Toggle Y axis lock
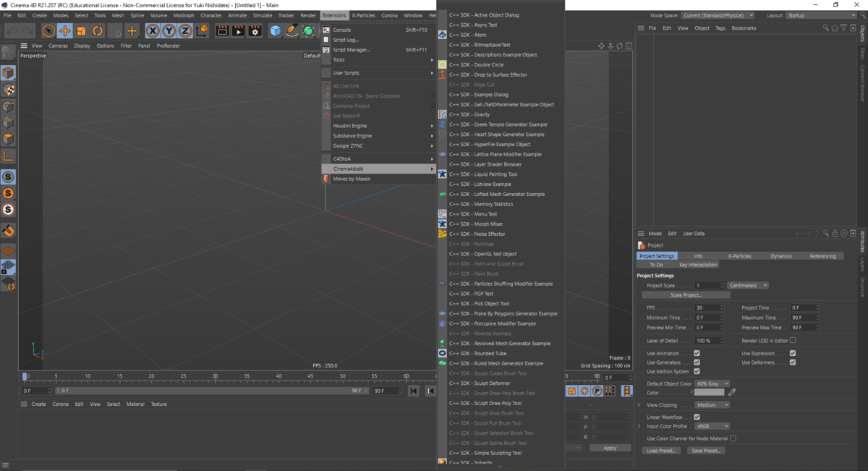Viewport: 868px width, 471px height. (169, 30)
